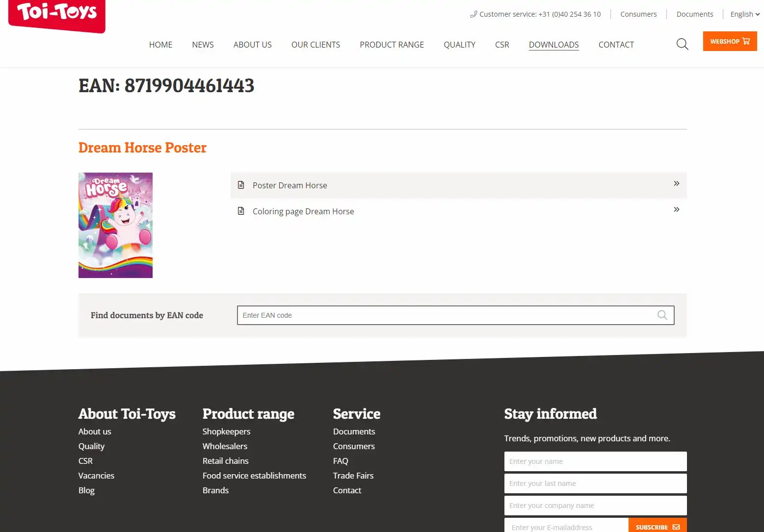The height and width of the screenshot is (532, 764).
Task: Open Poster Dream Horse document
Action: click(x=458, y=185)
